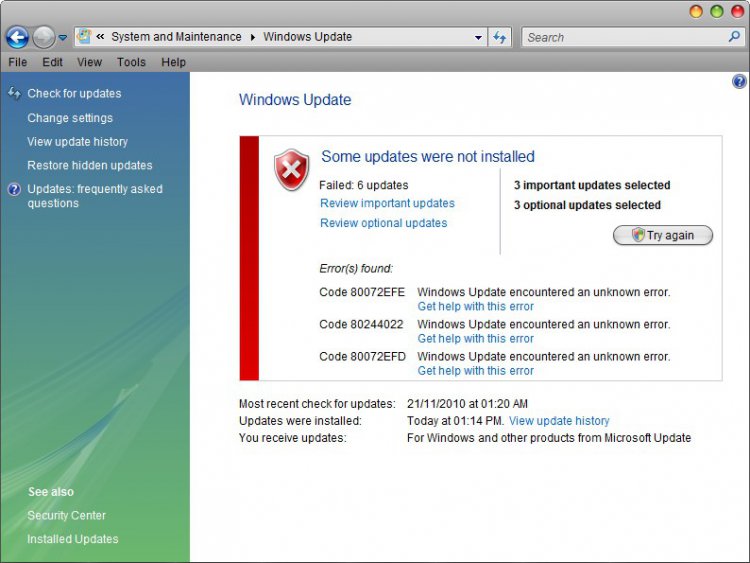The height and width of the screenshot is (563, 750).
Task: Click the magnifier search icon
Action: point(734,36)
